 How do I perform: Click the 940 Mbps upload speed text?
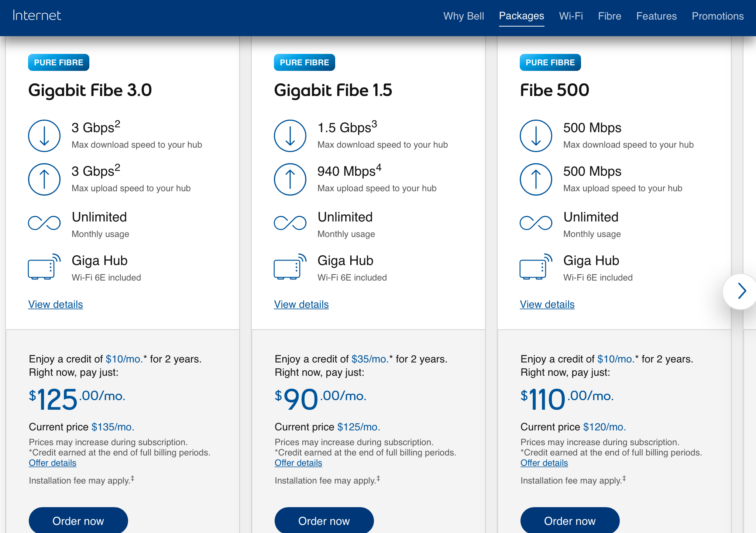(x=349, y=171)
